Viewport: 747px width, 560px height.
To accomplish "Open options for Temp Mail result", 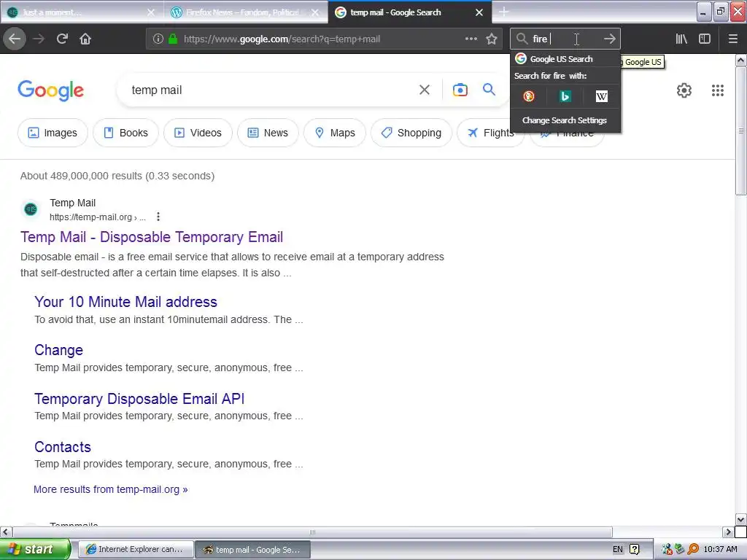I will click(x=158, y=217).
